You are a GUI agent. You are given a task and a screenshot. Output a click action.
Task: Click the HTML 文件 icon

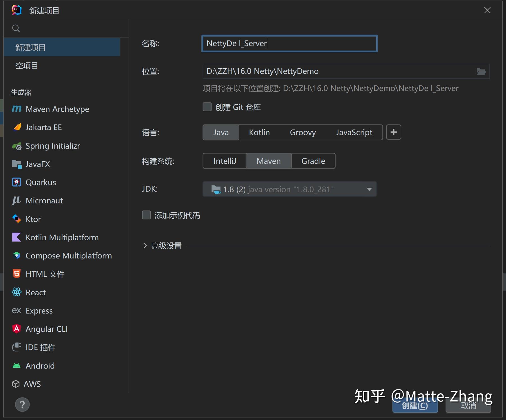(x=17, y=274)
